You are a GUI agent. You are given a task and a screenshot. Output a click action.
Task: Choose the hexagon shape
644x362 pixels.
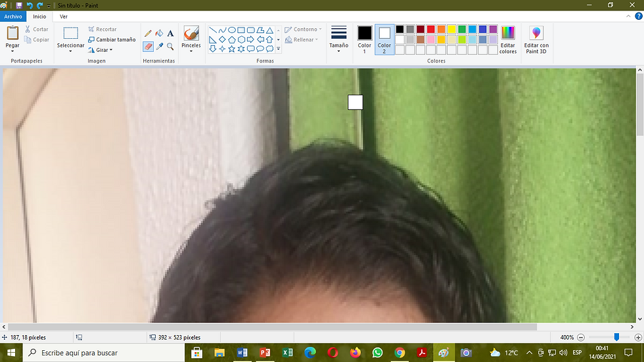point(241,39)
